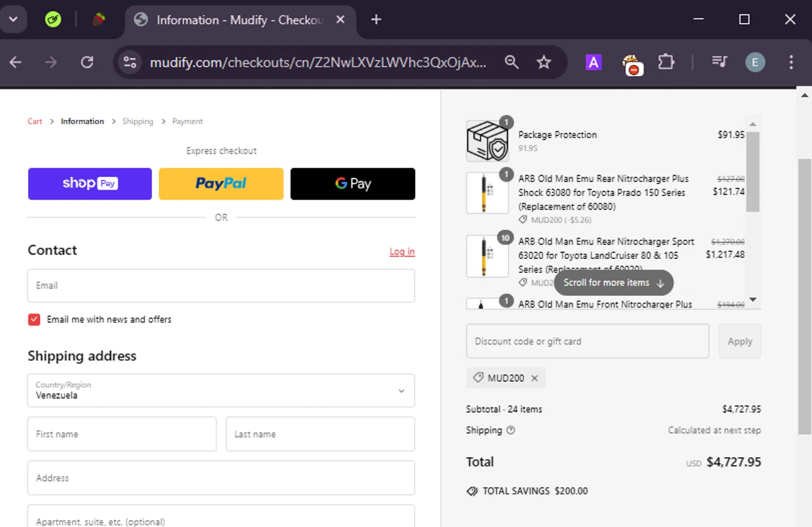Open the media control icon
This screenshot has width=812, height=527.
pos(719,62)
